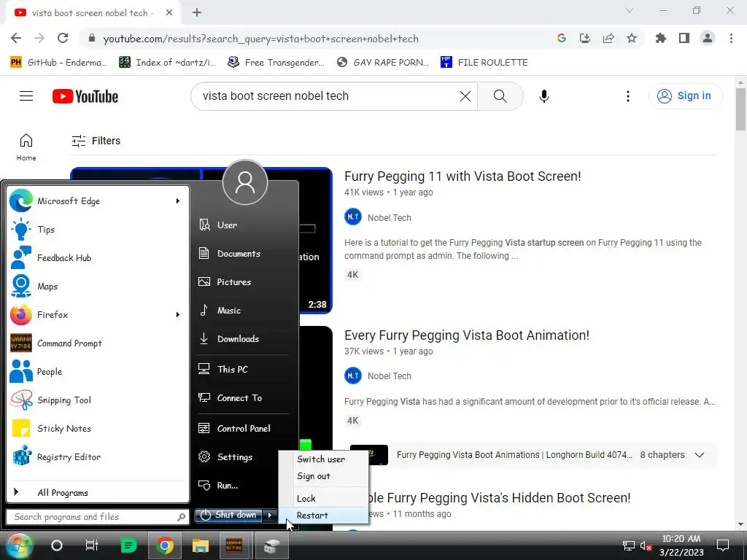Click the Shut down button
The image size is (747, 560).
click(228, 516)
